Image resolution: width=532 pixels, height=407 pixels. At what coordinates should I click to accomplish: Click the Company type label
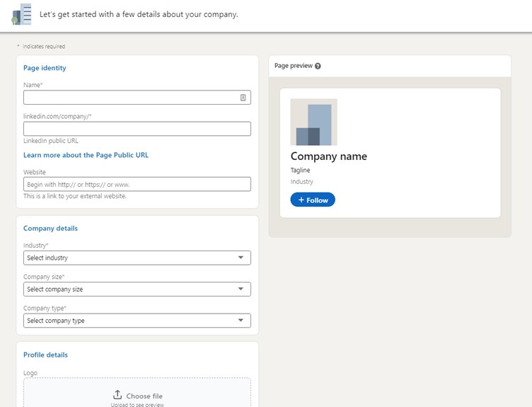point(45,308)
